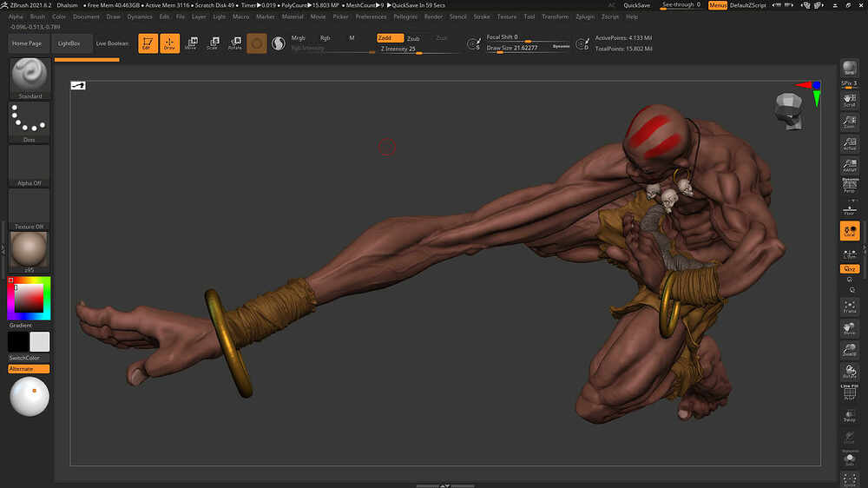Open the Brush menu
Screen dimensions: 868x488
pos(37,16)
